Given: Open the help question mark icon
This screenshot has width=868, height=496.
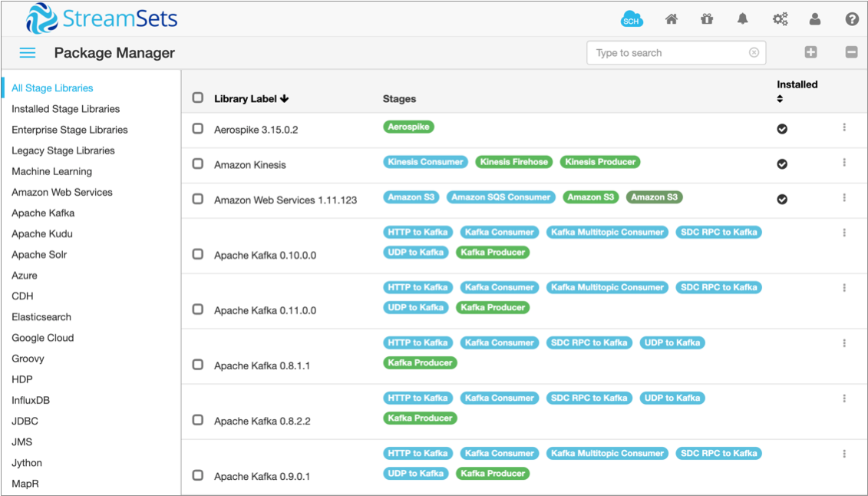Looking at the screenshot, I should pyautogui.click(x=852, y=20).
